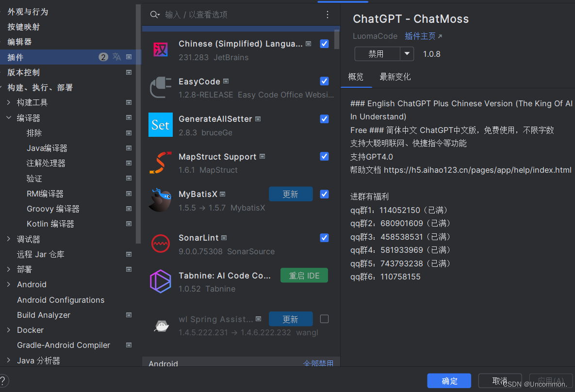Toggle the MyBatisX enabled checkbox

coord(324,194)
